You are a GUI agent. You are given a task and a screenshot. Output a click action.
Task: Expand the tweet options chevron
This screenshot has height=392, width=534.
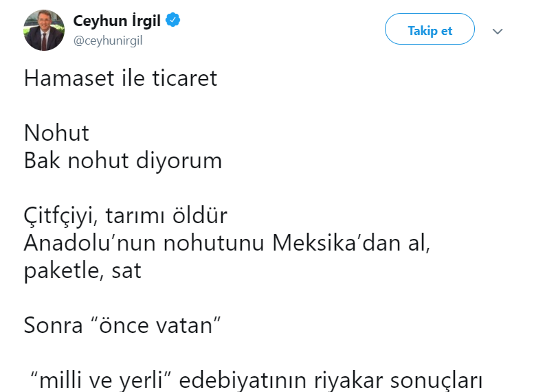(498, 31)
